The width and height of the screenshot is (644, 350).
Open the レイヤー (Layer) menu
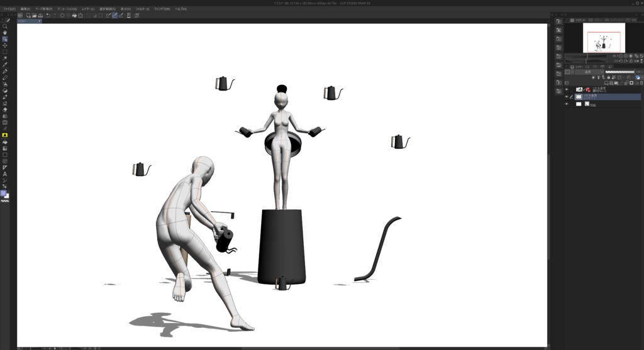click(x=88, y=9)
